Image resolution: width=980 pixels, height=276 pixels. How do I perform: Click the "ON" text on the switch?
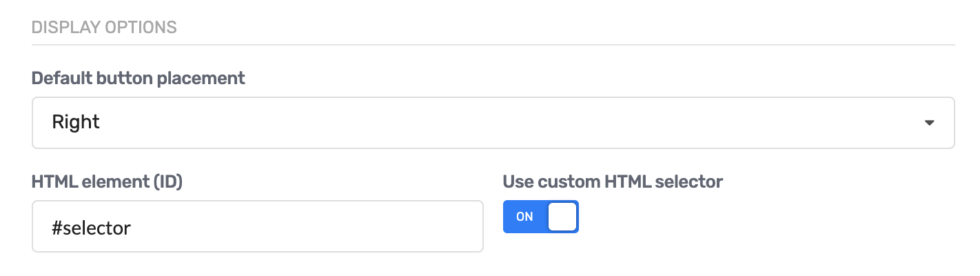pyautogui.click(x=524, y=217)
